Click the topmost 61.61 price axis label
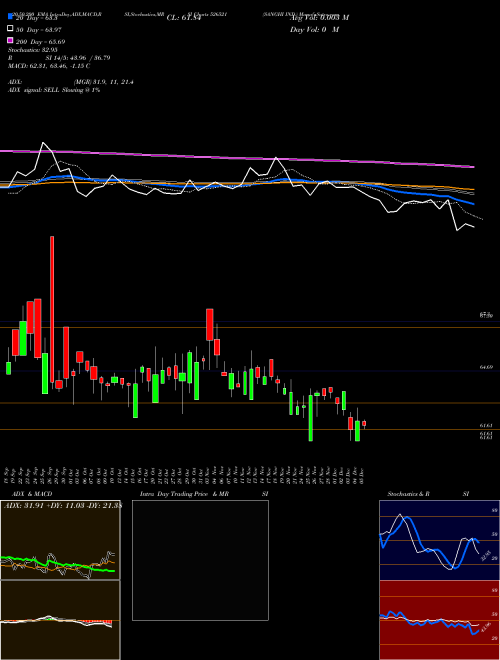 (486, 426)
